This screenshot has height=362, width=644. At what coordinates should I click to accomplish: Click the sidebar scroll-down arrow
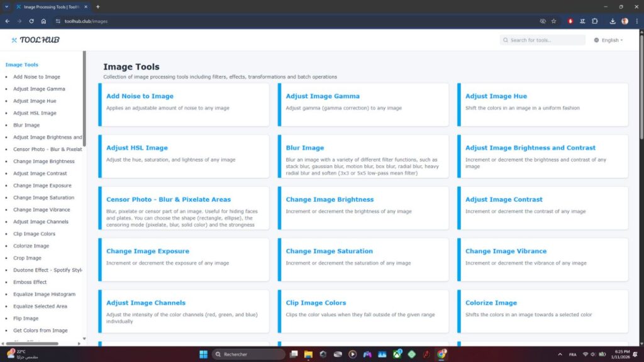point(83,338)
